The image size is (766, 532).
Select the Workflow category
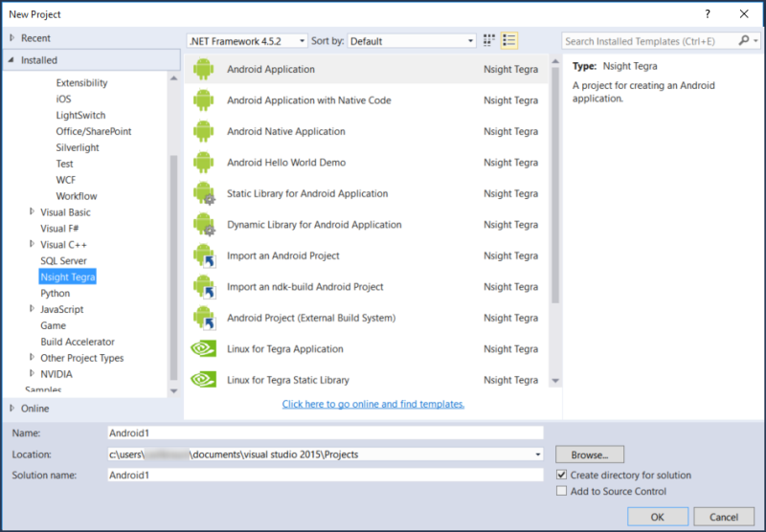[77, 196]
